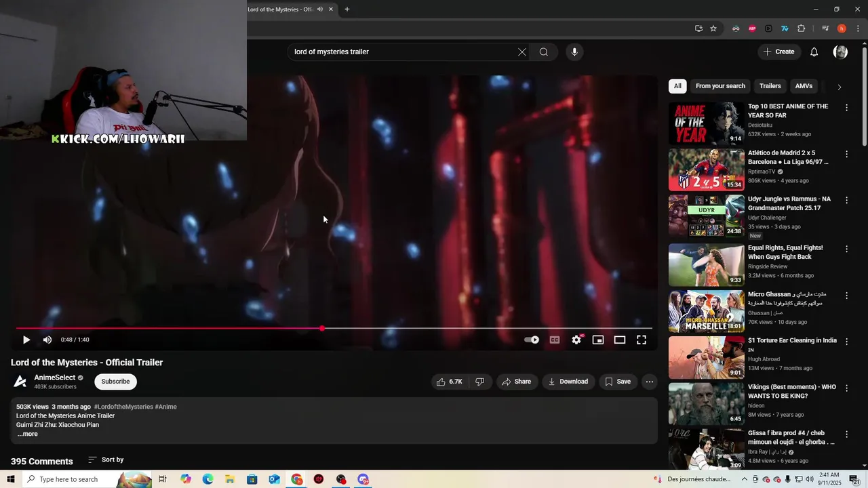Click the AnimeSelect channel avatar

[x=20, y=382]
